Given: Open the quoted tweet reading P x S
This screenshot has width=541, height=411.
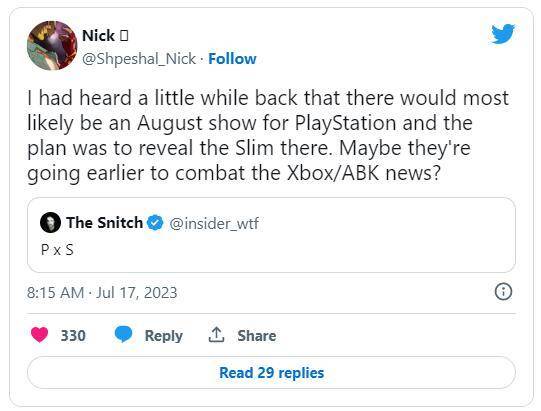Looking at the screenshot, I should [271, 235].
